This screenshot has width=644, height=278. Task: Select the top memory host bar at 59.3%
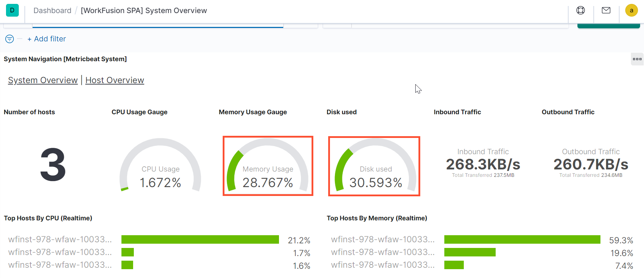click(x=522, y=239)
